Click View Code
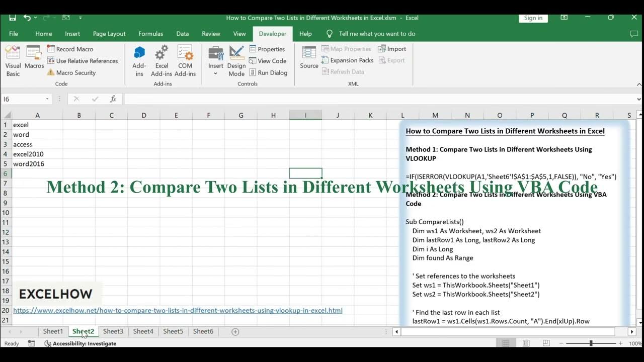This screenshot has width=644, height=362. (x=268, y=61)
